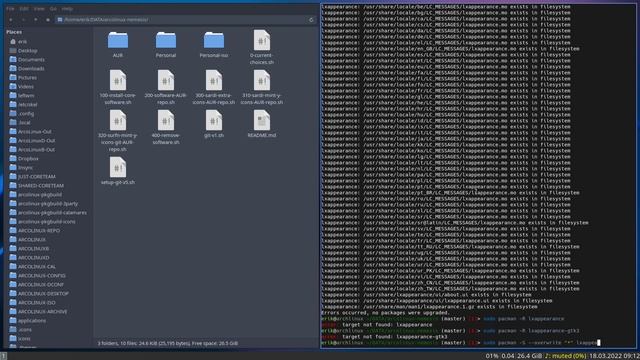Select the 100-install-core-software.sh file

pos(118,87)
